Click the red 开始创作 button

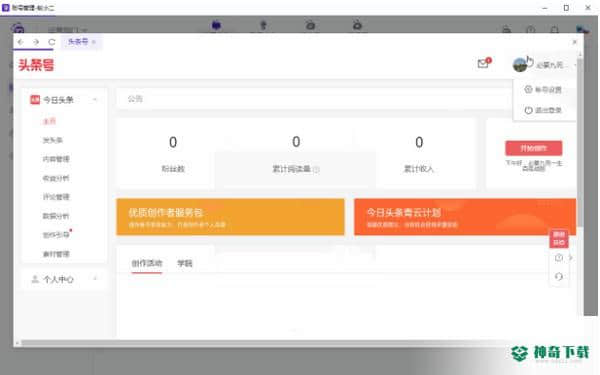pyautogui.click(x=533, y=148)
